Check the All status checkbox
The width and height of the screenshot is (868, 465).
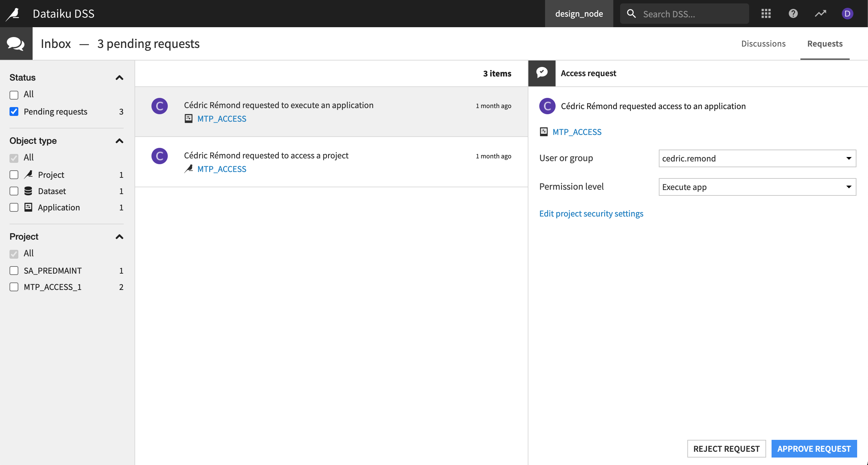(14, 94)
